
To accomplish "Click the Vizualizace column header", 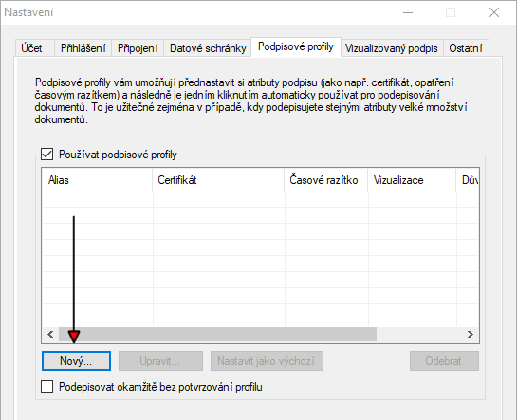I will pos(412,180).
